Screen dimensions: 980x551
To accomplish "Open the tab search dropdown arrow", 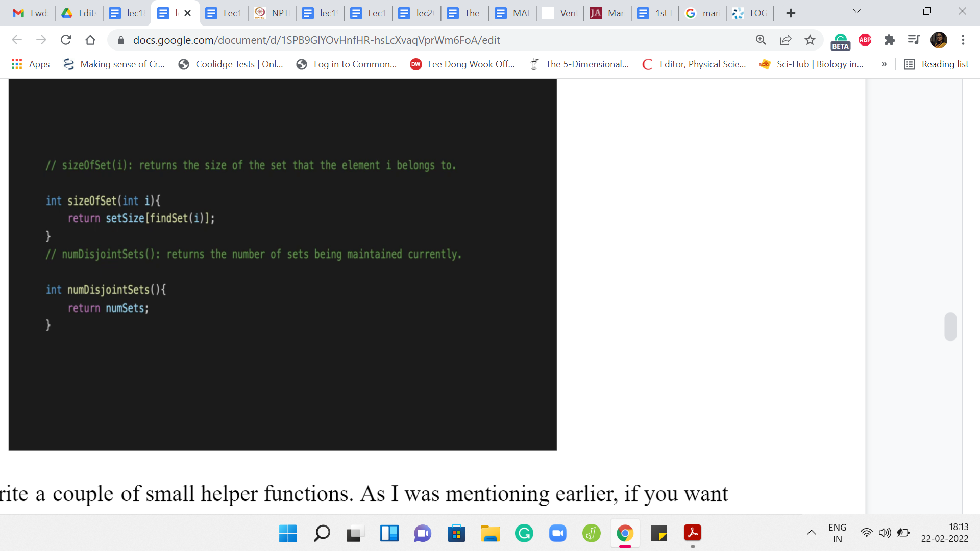I will (x=857, y=11).
